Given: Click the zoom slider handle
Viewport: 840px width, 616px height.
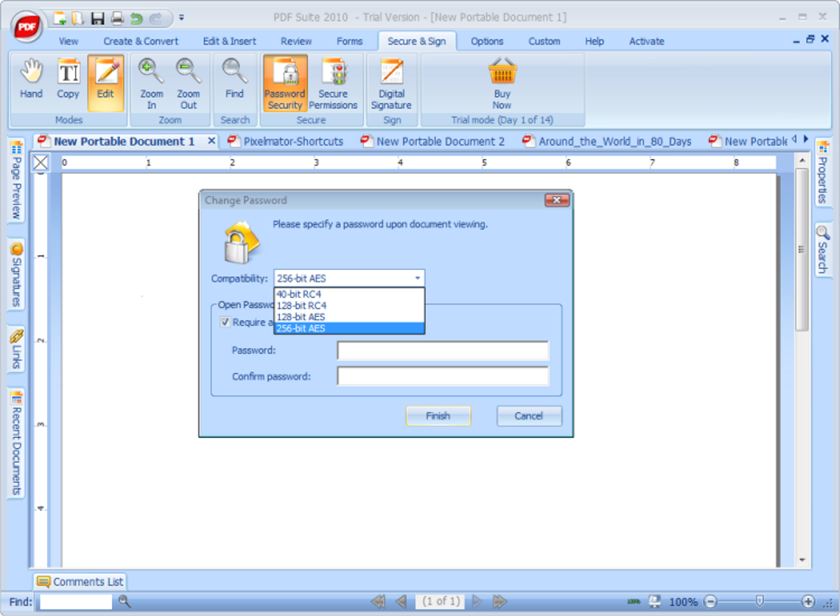Looking at the screenshot, I should point(759,601).
